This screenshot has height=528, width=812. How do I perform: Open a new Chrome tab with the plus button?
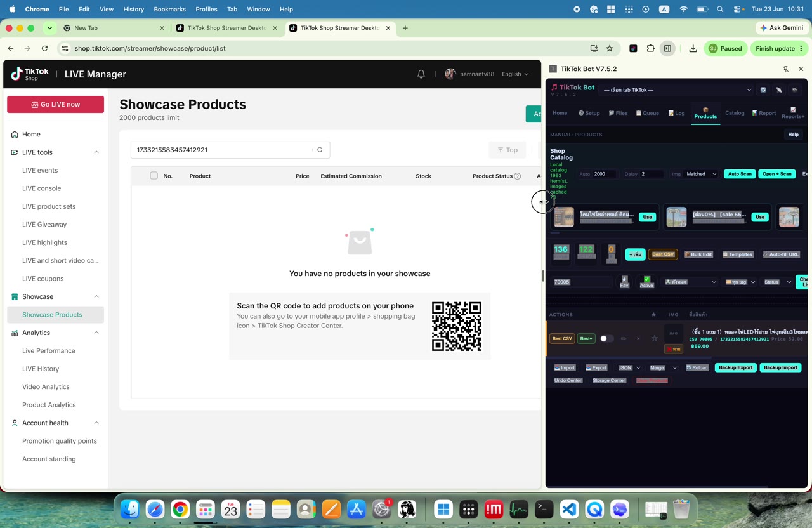tap(405, 28)
